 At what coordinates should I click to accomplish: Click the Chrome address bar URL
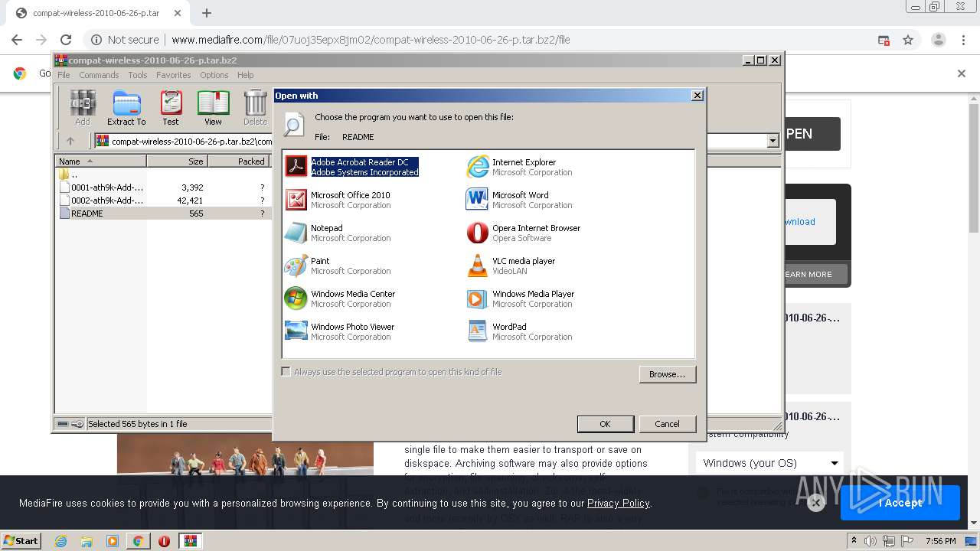click(371, 40)
